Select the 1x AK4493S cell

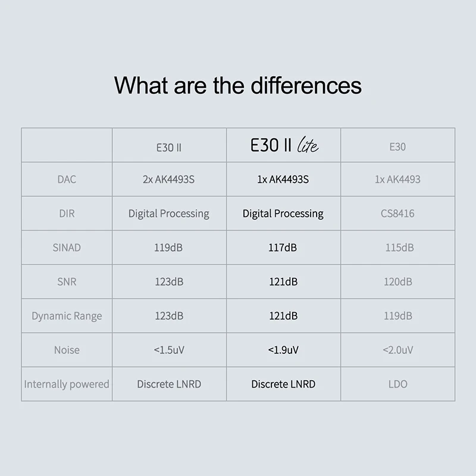[283, 179]
